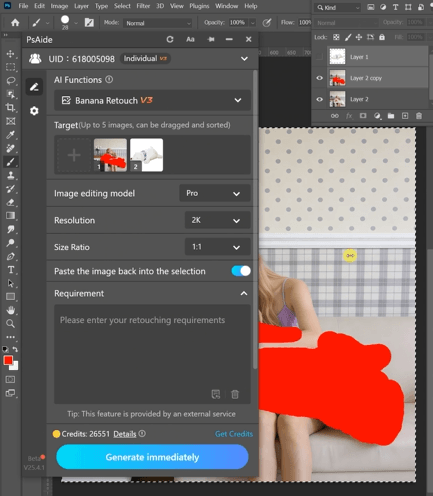This screenshot has height=496, width=433.
Task: Open credits Details link
Action: [125, 434]
